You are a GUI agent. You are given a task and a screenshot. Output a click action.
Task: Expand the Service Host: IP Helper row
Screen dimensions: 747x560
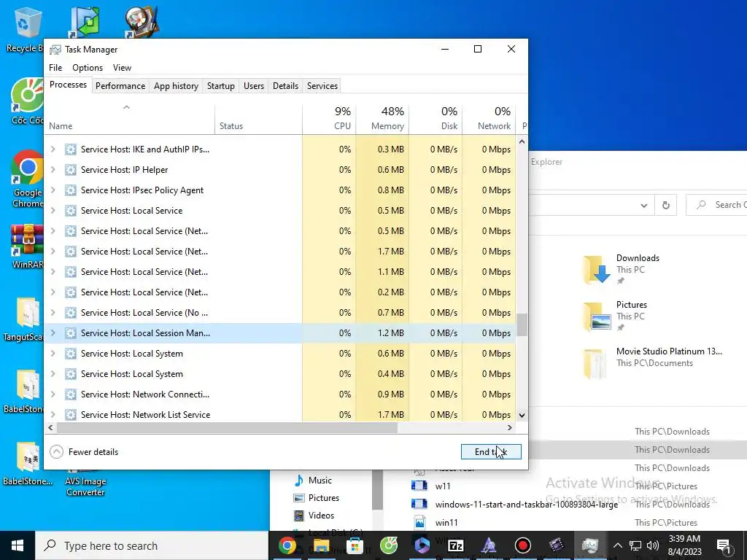click(x=53, y=170)
